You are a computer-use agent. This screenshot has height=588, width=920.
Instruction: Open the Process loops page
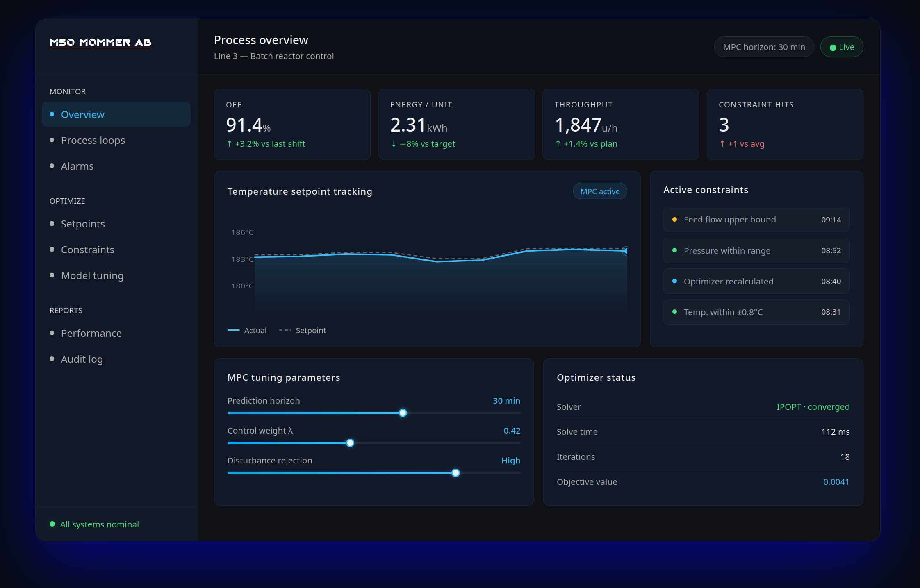click(93, 140)
